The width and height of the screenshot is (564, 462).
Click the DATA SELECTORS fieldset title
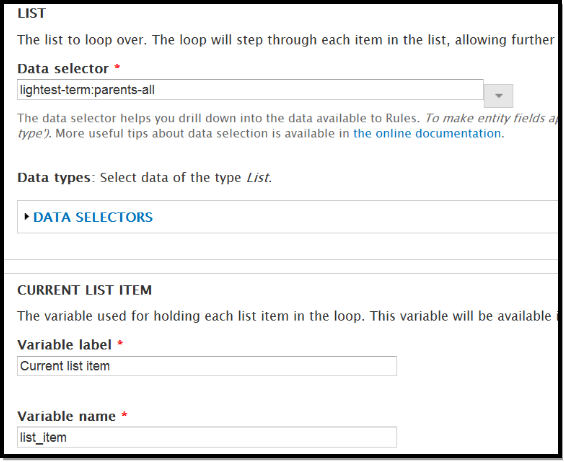click(93, 217)
